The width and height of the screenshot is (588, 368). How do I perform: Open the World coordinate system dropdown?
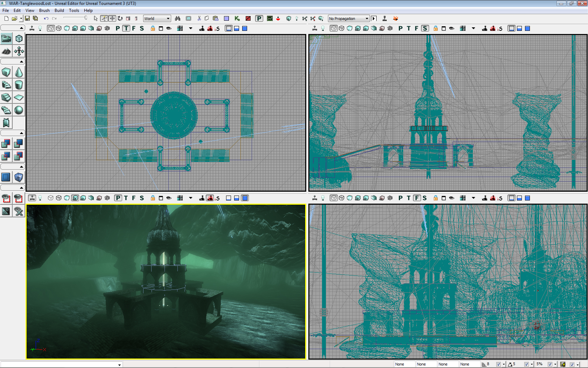(x=157, y=19)
